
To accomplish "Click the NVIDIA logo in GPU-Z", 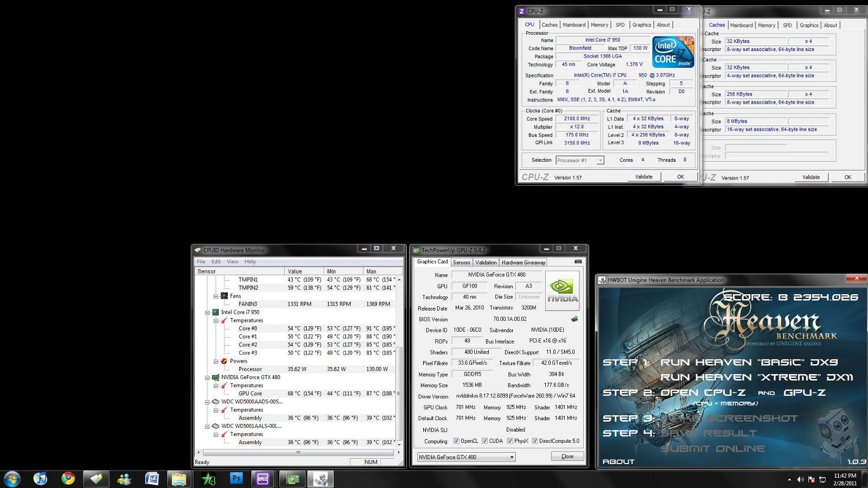I will pos(562,290).
